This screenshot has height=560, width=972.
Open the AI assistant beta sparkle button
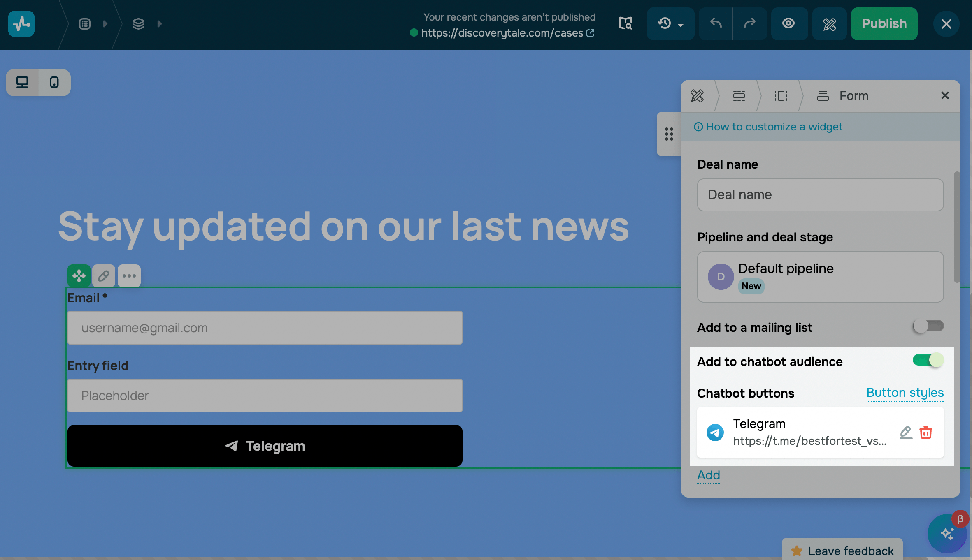[947, 533]
